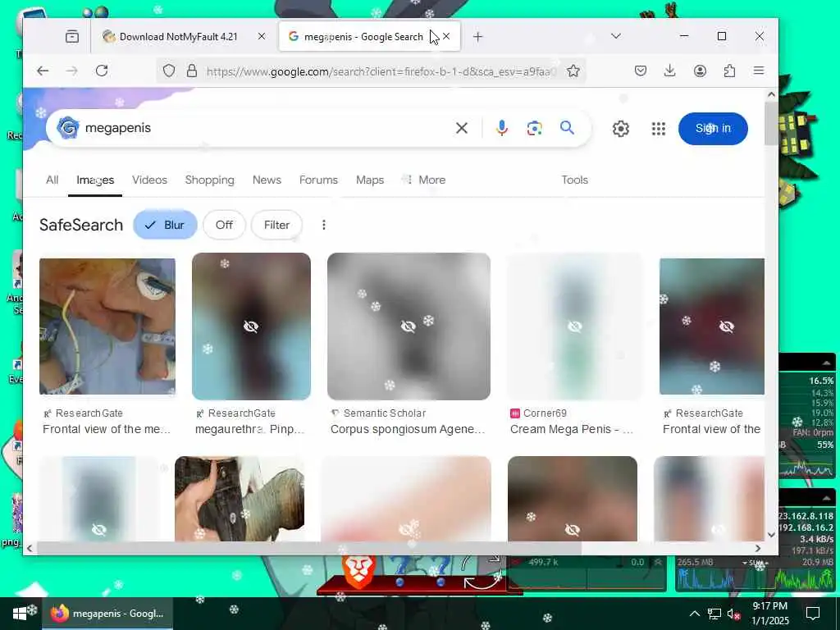Select the All results tab

52,180
